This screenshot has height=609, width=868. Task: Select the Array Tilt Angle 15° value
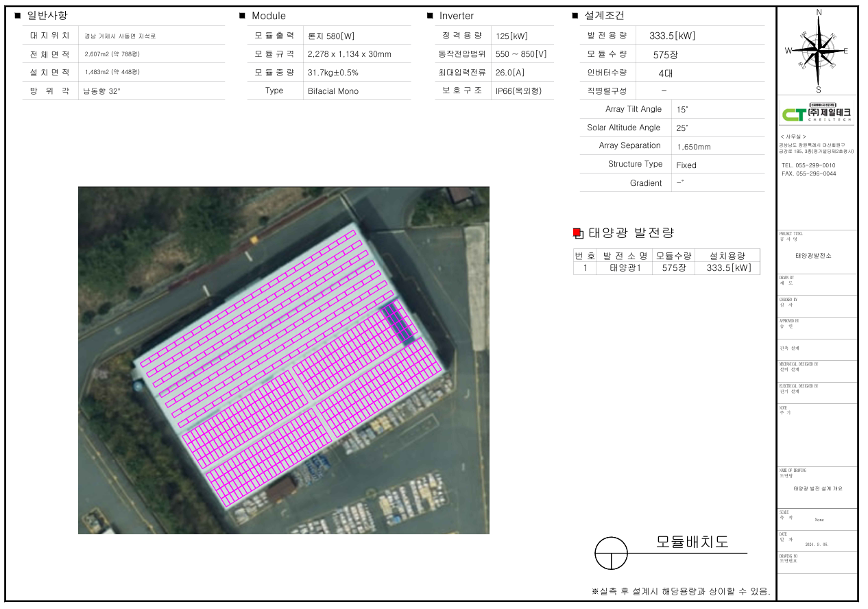pos(682,110)
